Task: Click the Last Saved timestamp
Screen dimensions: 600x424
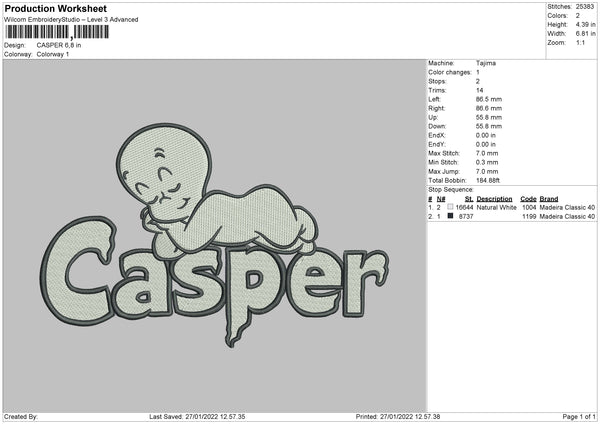Action: (x=197, y=417)
